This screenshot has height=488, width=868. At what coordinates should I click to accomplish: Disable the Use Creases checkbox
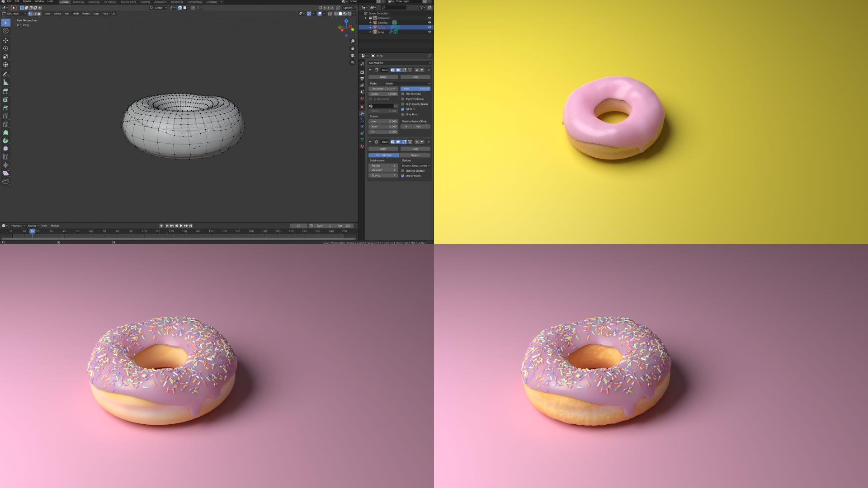coord(403,176)
